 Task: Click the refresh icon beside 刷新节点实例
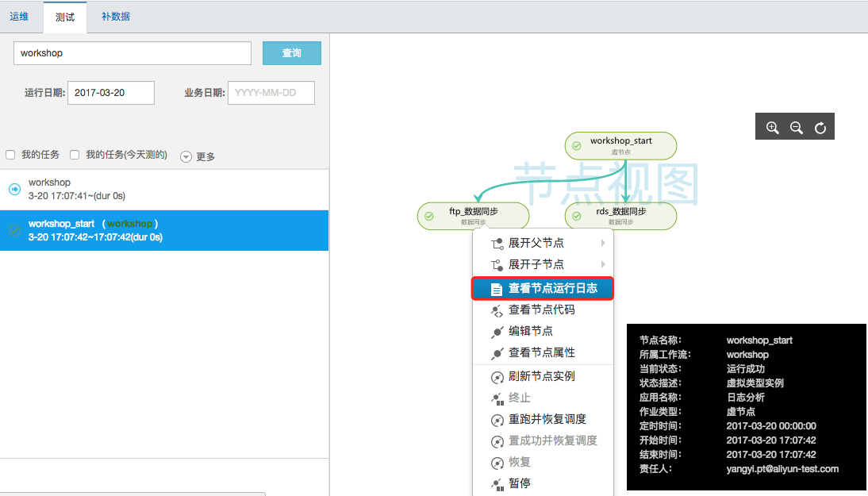tap(497, 377)
